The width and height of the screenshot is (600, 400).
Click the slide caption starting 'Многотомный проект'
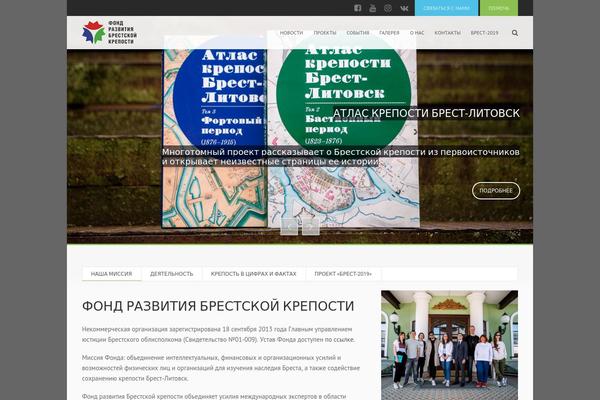[x=341, y=157]
